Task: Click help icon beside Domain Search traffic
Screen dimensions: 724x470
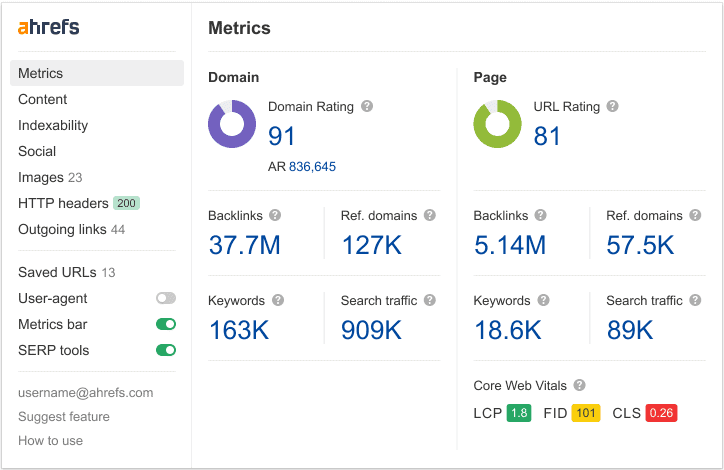Action: point(430,300)
